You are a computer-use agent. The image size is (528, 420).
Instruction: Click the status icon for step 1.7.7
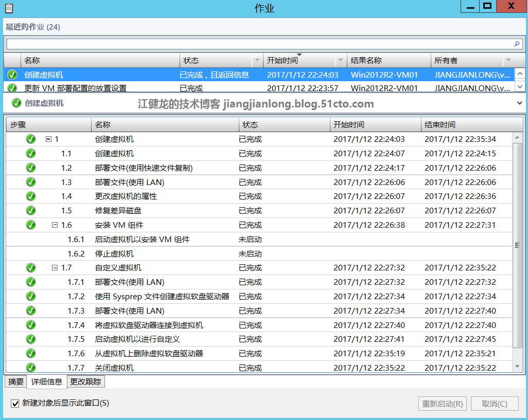point(31,367)
